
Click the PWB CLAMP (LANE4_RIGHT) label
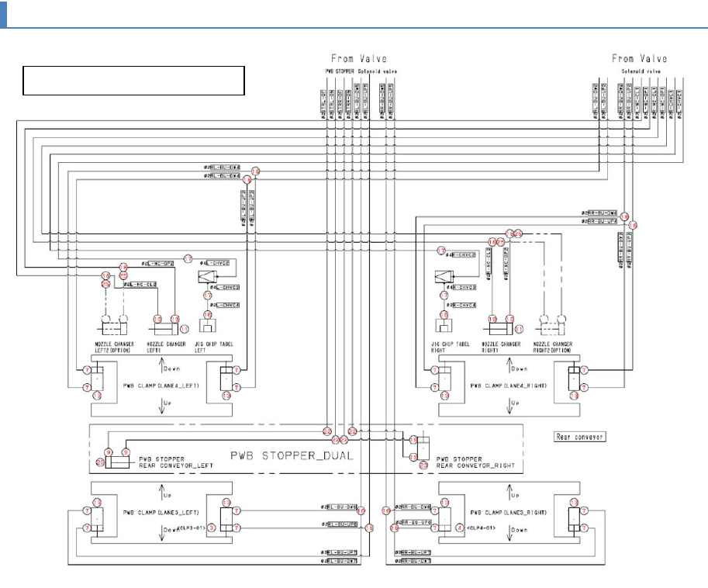coord(509,386)
